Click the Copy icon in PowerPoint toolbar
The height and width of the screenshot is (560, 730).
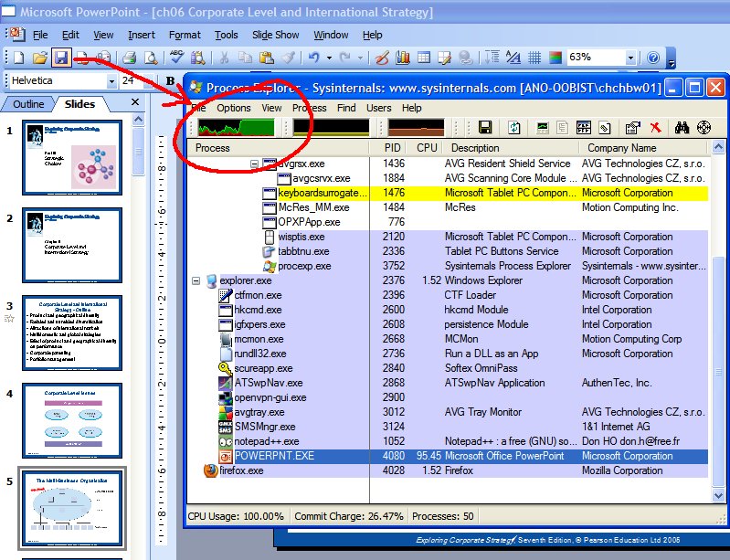[245, 58]
